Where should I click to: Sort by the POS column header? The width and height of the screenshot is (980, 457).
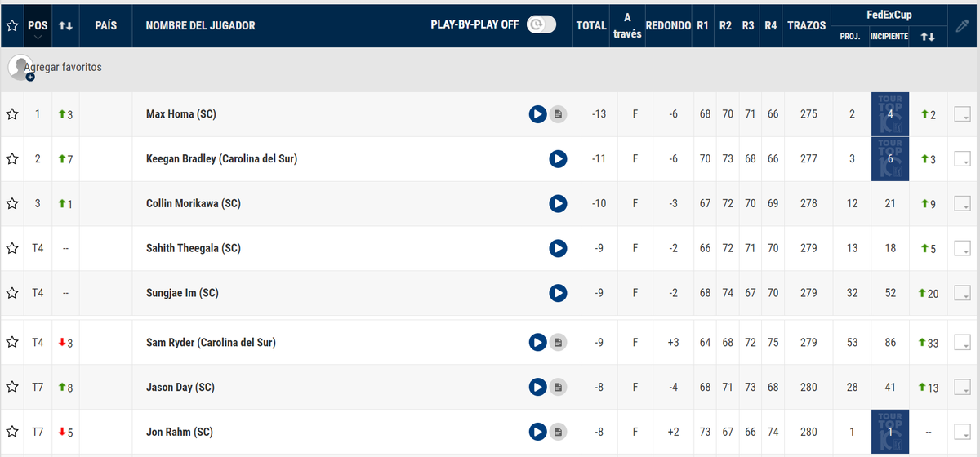38,25
